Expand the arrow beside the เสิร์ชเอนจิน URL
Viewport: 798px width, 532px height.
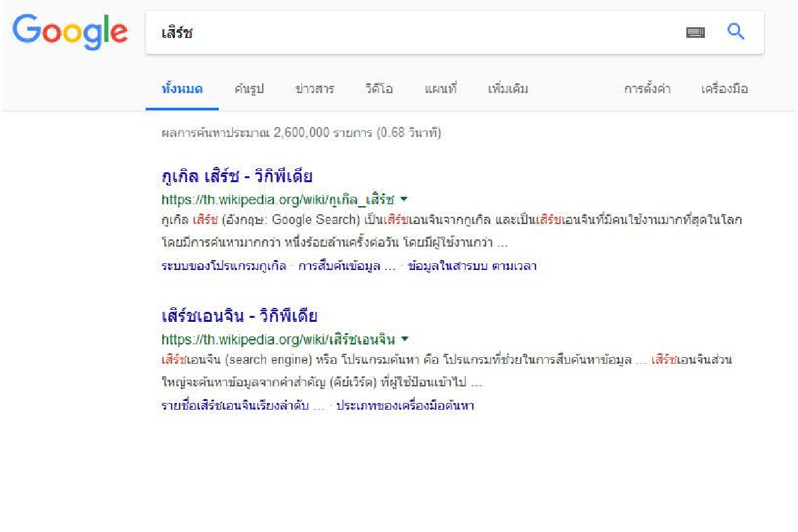[x=404, y=338]
